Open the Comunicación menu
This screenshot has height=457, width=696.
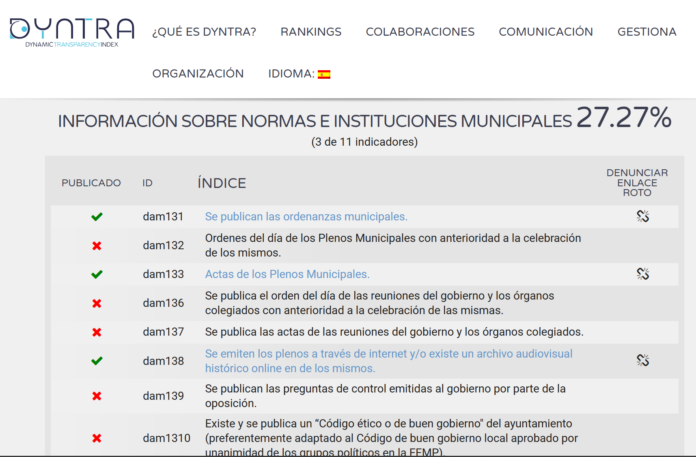click(x=546, y=32)
